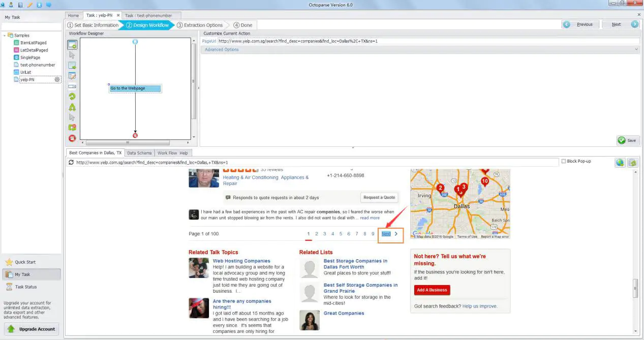Open the ItemListPaged sample task
The width and height of the screenshot is (644, 340).
click(33, 43)
